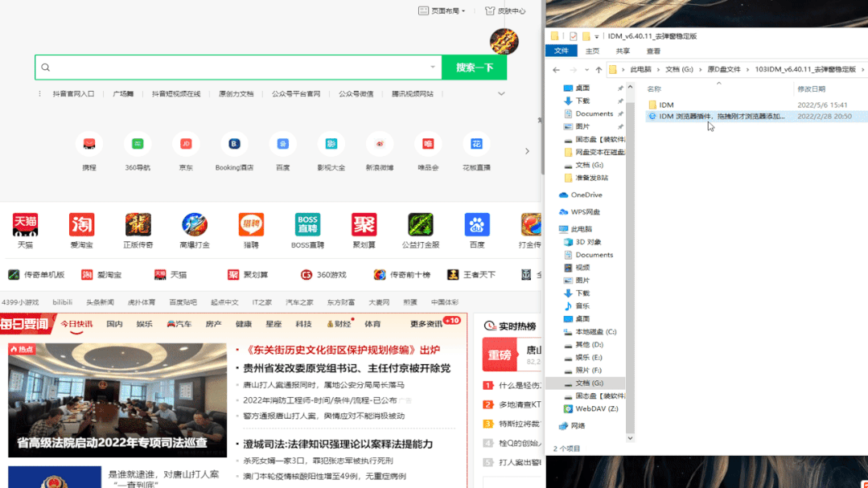Open 东关街历史文化街区 headline link
This screenshot has width=868, height=488.
(x=342, y=351)
